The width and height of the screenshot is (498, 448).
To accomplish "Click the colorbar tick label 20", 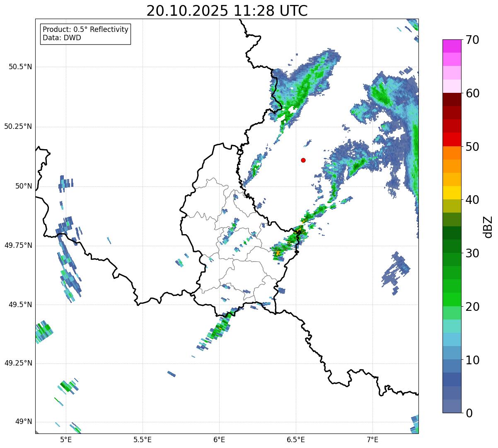I will [x=472, y=307].
